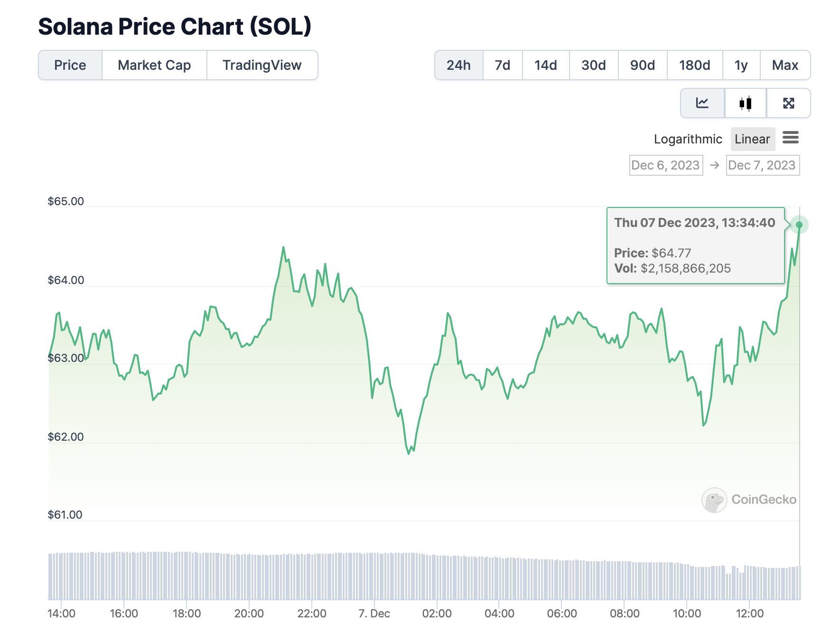Choose the 30d time range
The image size is (840, 643).
coord(594,65)
